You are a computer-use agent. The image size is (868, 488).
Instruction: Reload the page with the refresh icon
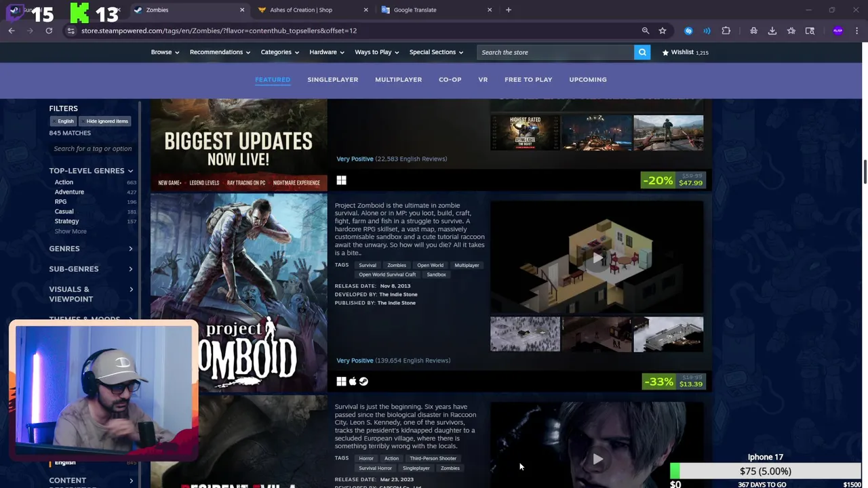[49, 30]
